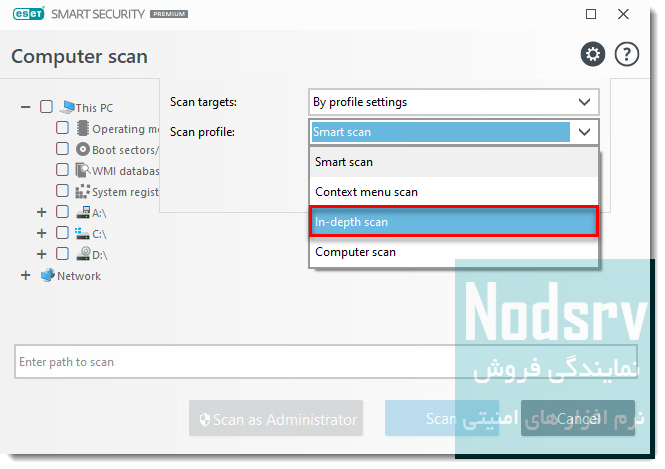This screenshot has height=469, width=665.
Task: Click the Boot sectors label text
Action: coord(126,150)
